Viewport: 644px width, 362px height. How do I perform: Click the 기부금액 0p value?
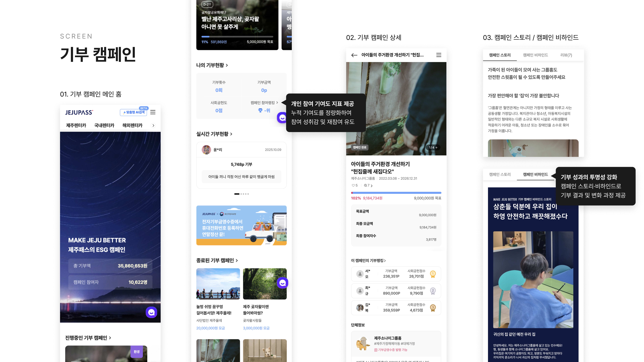point(264,90)
